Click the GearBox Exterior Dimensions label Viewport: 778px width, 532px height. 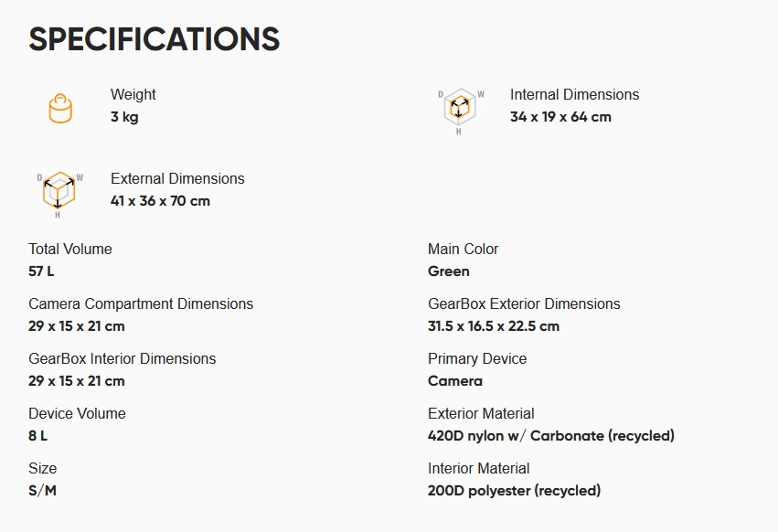pyautogui.click(x=524, y=303)
